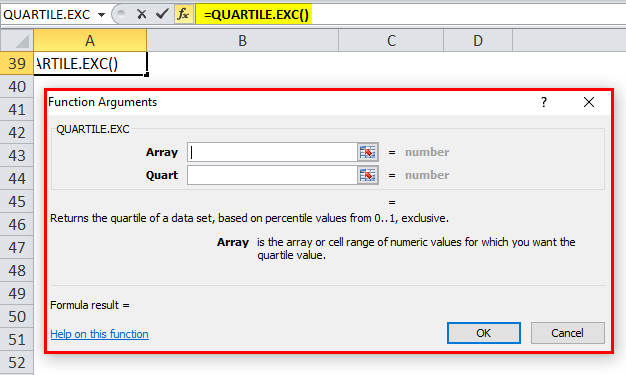
Task: Select row 47 header
Action: [17, 248]
